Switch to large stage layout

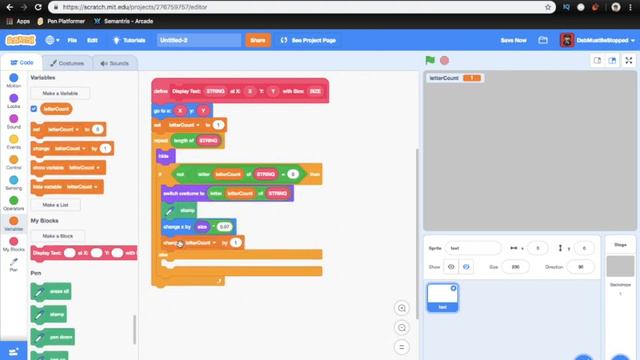(612, 60)
